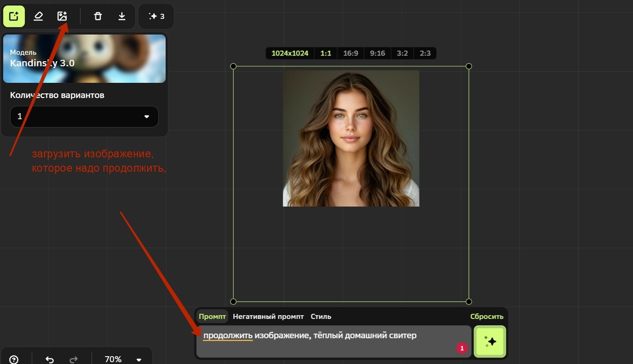Click the download icon
This screenshot has height=364, width=633.
(122, 16)
